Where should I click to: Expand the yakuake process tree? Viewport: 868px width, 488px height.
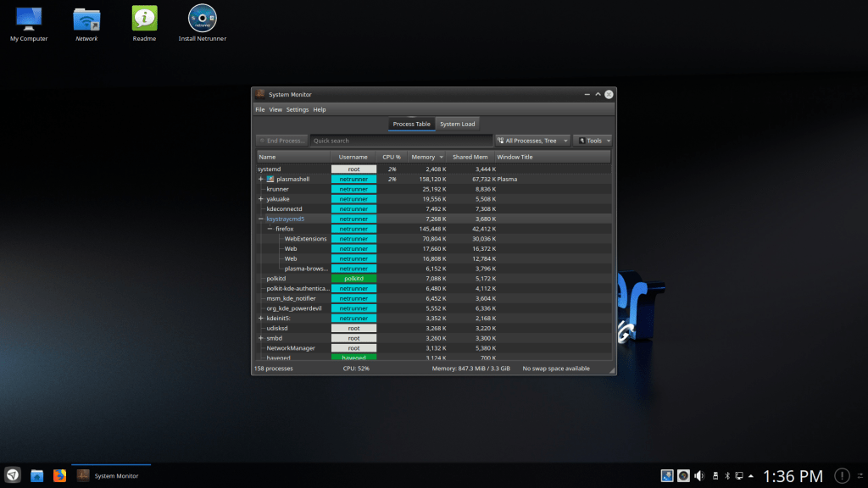[x=261, y=199]
